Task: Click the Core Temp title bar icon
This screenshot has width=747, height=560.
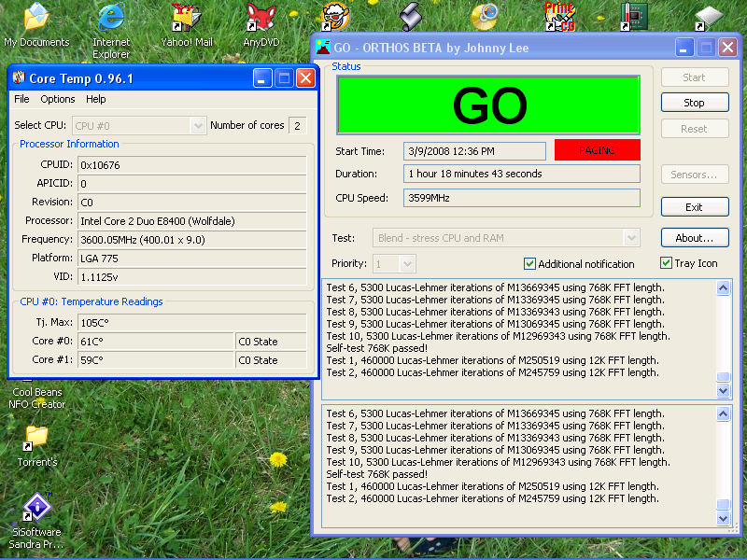Action: [x=19, y=77]
